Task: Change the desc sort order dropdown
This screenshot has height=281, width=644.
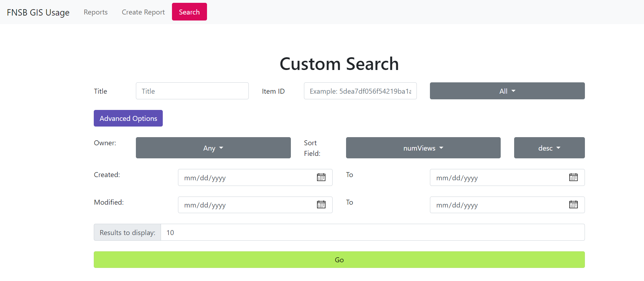Action: pyautogui.click(x=549, y=148)
